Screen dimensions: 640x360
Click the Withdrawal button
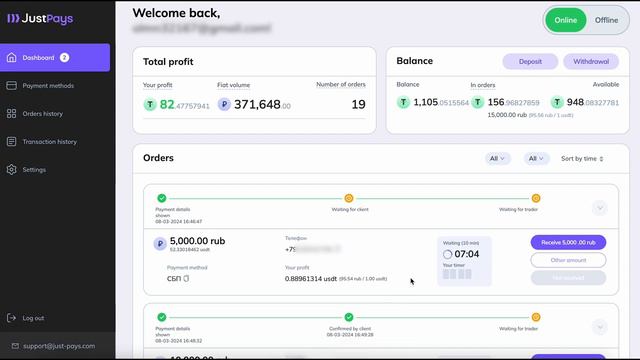tap(591, 62)
